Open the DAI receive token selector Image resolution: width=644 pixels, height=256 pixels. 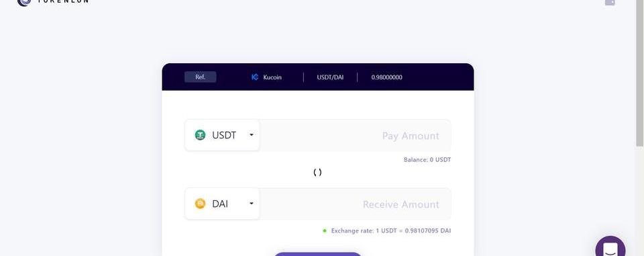coord(222,204)
